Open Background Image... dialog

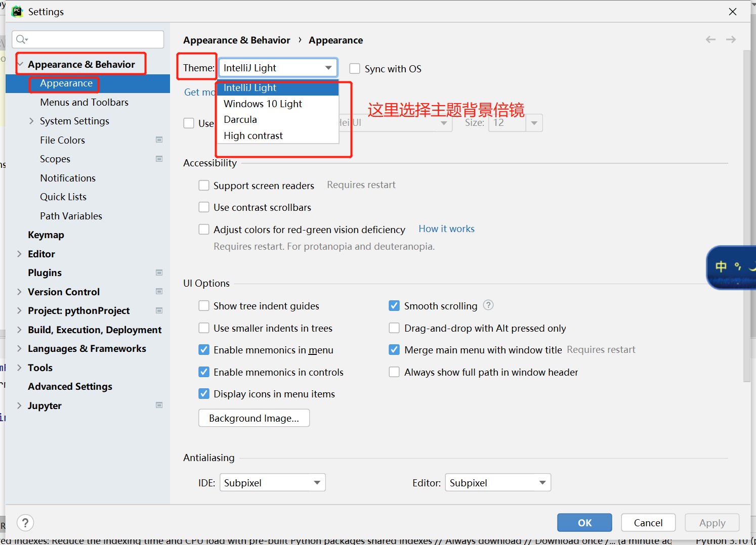pos(254,418)
